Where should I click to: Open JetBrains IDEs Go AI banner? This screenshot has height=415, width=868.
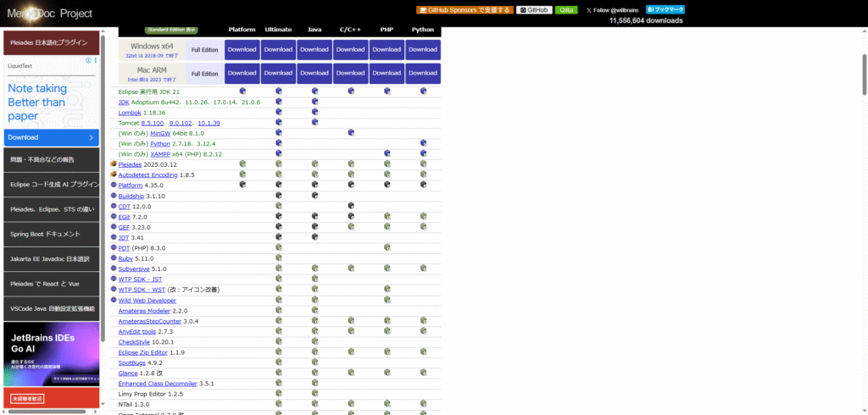click(52, 354)
